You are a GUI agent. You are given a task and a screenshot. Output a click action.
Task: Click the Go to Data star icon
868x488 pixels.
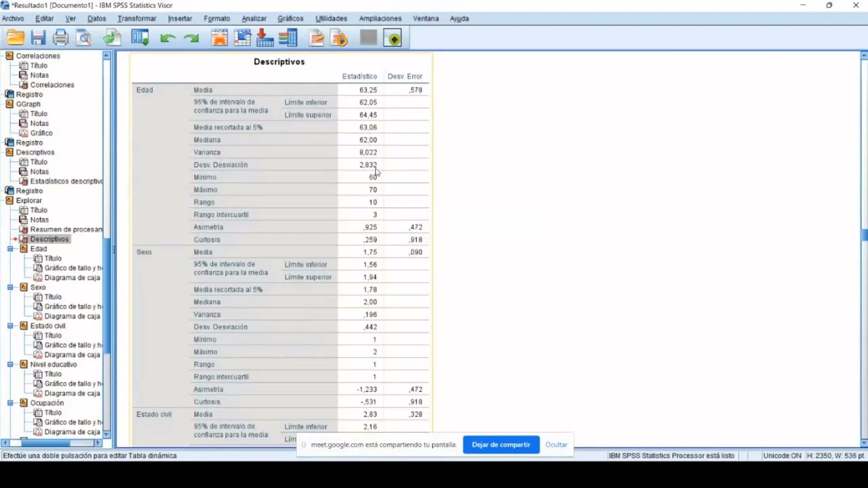[x=219, y=38]
